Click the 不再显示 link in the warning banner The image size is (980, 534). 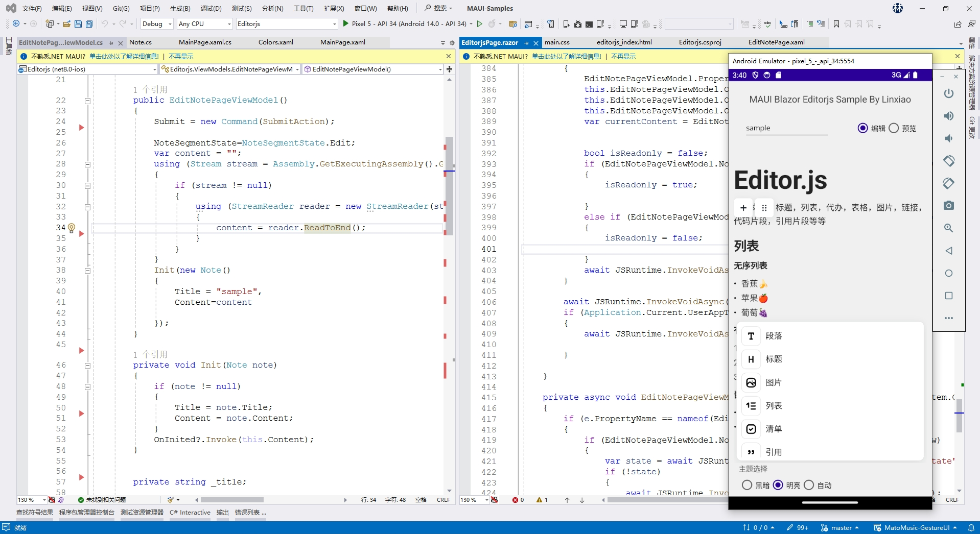(x=180, y=56)
